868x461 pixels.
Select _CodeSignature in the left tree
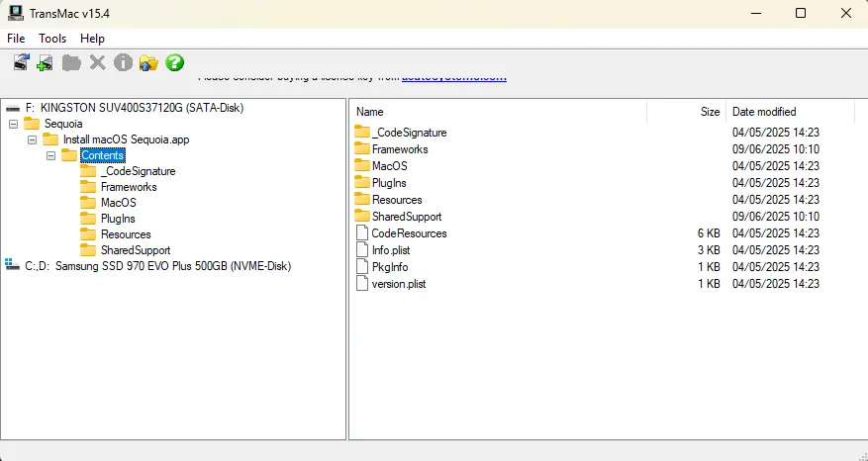[138, 171]
